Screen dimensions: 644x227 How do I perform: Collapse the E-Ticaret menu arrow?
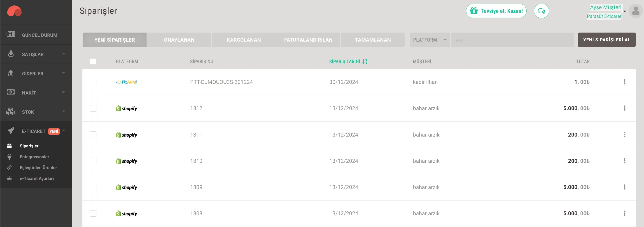63,130
